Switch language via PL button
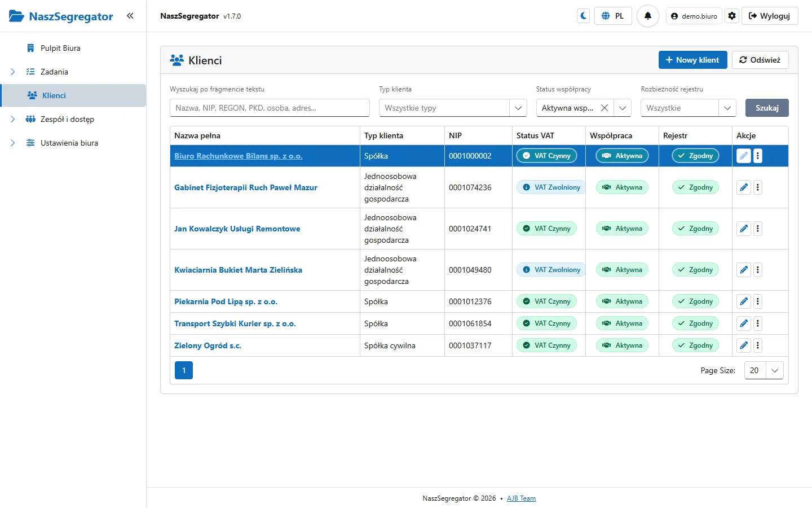The height and width of the screenshot is (508, 812). point(613,16)
